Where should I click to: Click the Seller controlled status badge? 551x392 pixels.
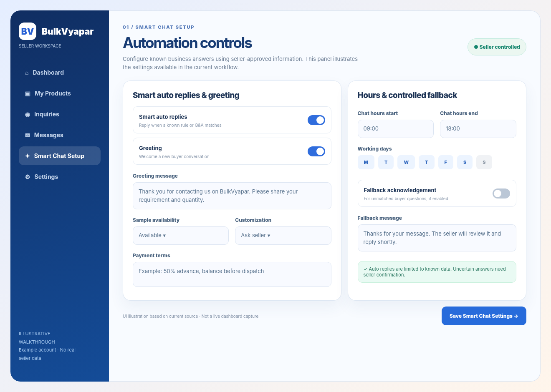click(x=497, y=47)
